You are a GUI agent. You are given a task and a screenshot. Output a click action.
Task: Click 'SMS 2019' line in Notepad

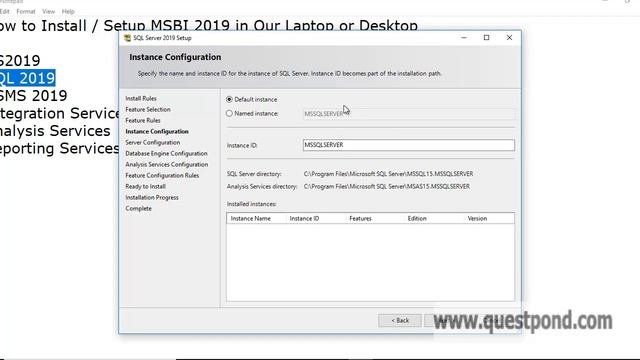pyautogui.click(x=33, y=96)
